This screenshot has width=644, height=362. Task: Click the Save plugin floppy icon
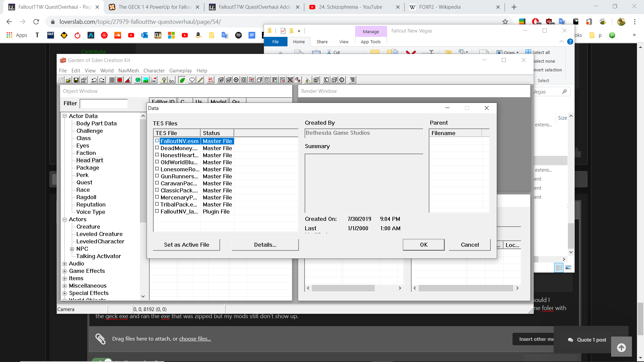[x=76, y=80]
